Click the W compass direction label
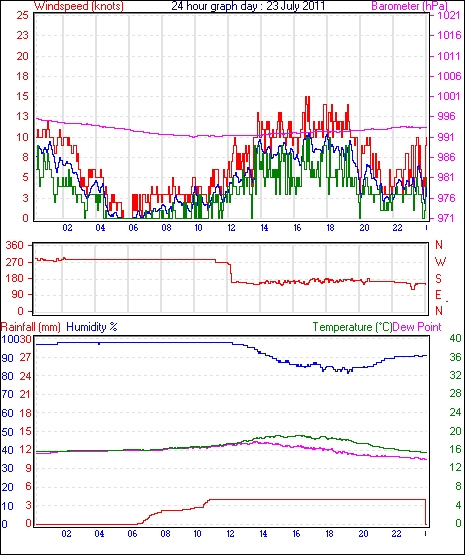Screen dimensions: 465x556 (440, 262)
